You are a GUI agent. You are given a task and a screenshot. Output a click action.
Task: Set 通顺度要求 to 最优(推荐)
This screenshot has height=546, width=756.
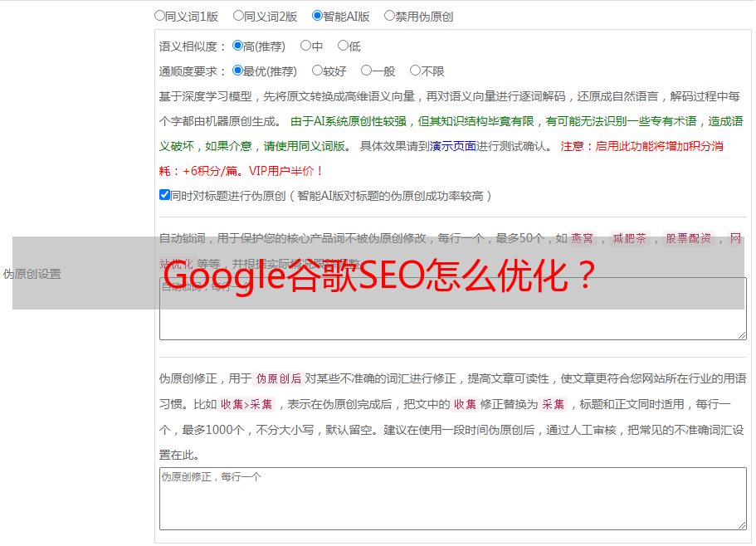coord(237,71)
